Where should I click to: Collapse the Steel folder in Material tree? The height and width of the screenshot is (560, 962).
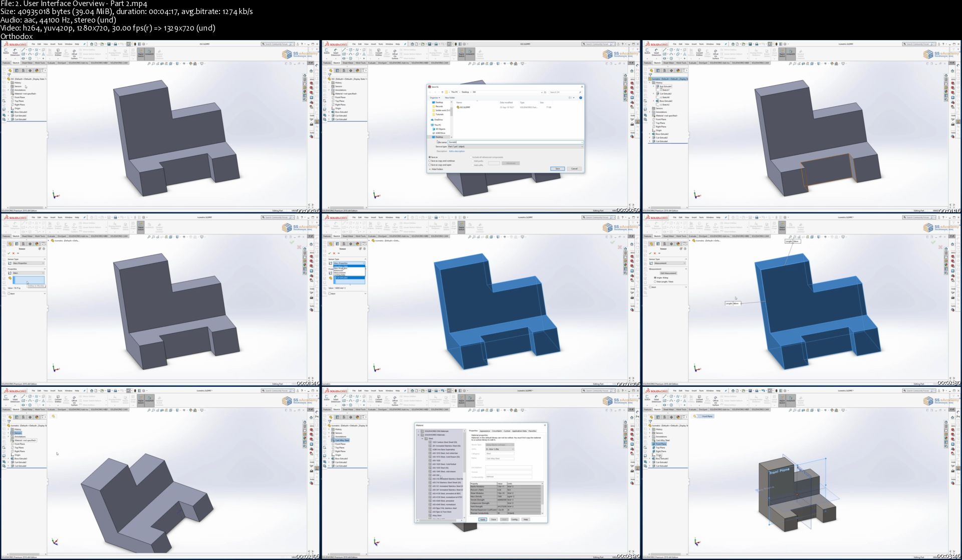pyautogui.click(x=423, y=439)
